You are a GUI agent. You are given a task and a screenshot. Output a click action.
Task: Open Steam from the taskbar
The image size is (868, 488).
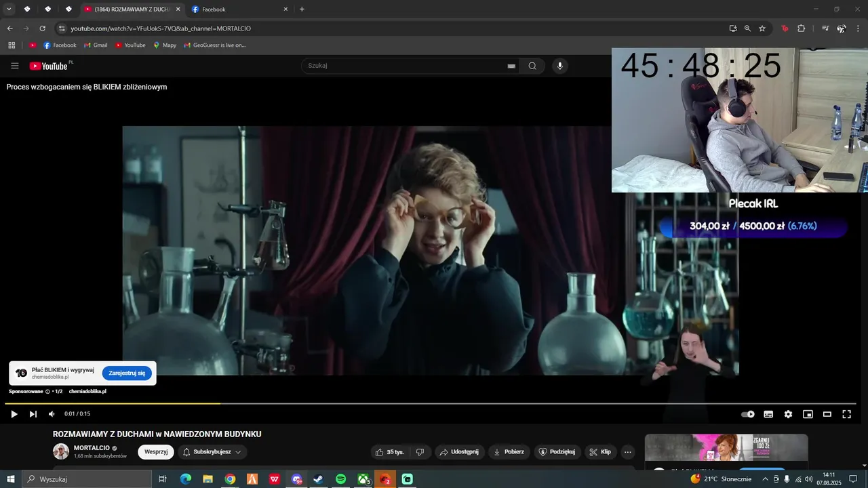(x=318, y=479)
